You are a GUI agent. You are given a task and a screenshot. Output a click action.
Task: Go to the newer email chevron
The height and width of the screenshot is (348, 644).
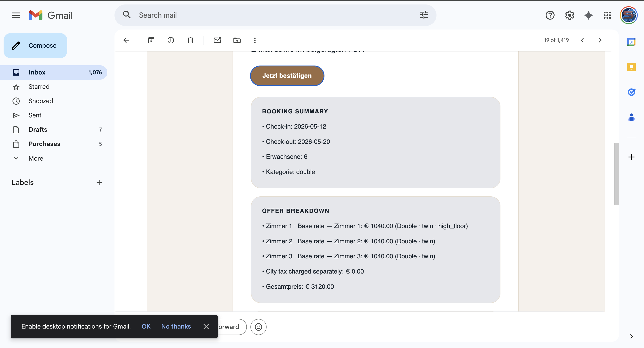582,40
